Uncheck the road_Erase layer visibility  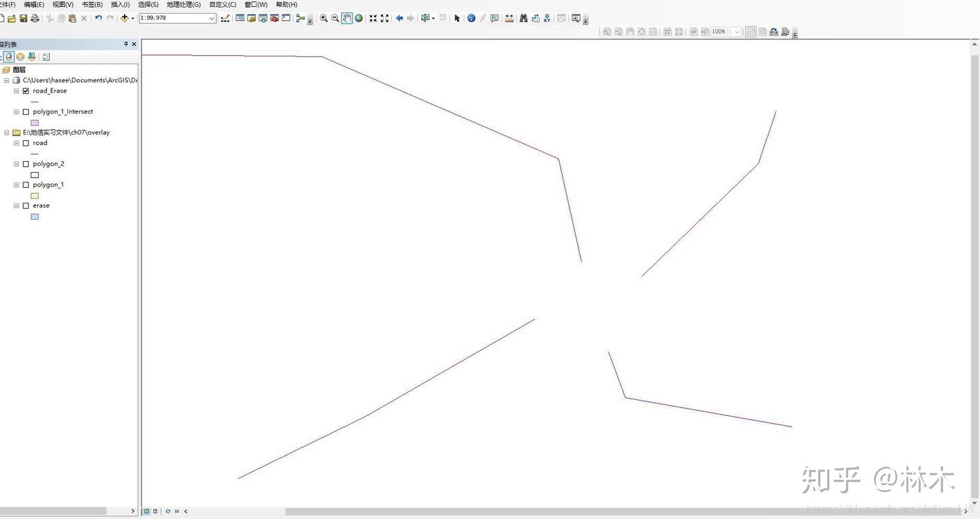26,90
